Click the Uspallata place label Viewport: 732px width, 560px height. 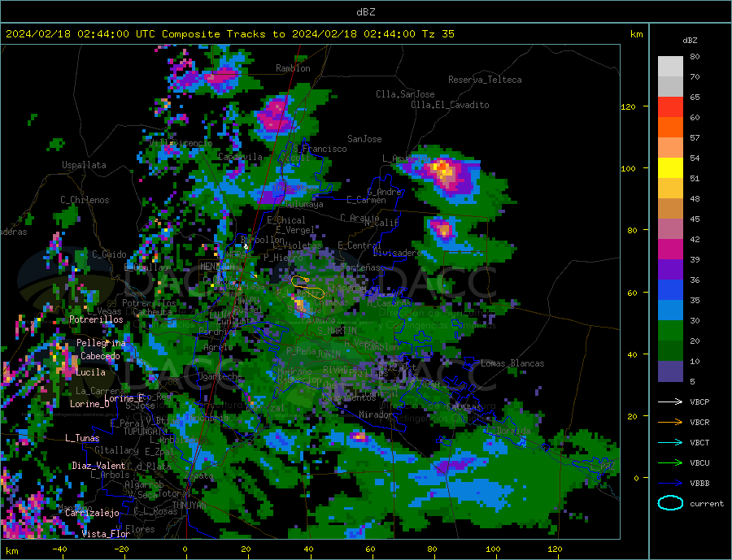point(84,165)
